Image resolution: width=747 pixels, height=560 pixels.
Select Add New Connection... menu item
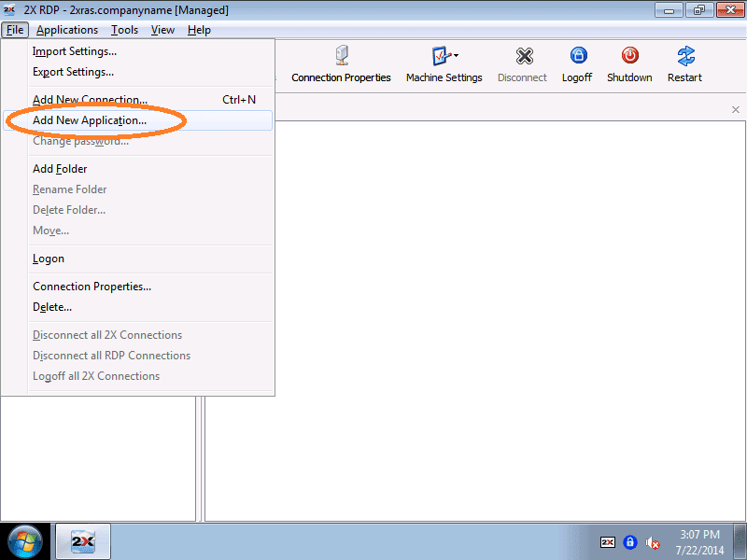pos(138,100)
